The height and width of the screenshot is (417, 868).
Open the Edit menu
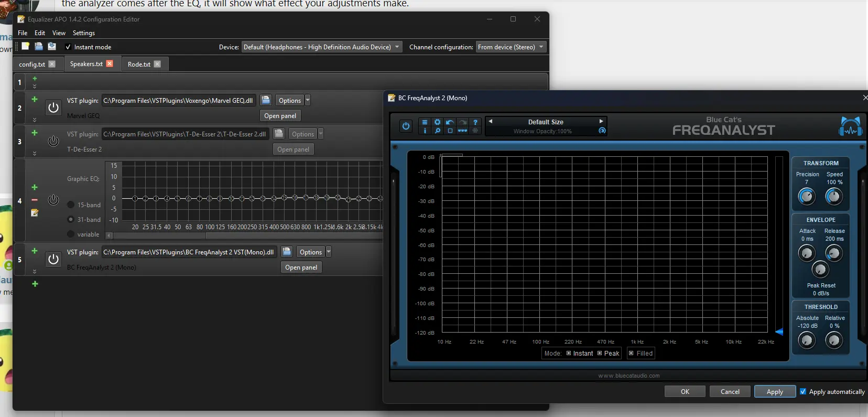(x=40, y=33)
